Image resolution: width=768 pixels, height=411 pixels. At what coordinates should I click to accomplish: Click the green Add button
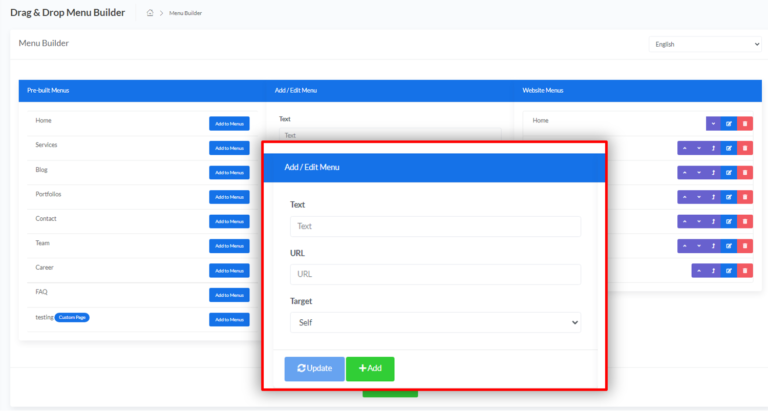[x=370, y=368]
